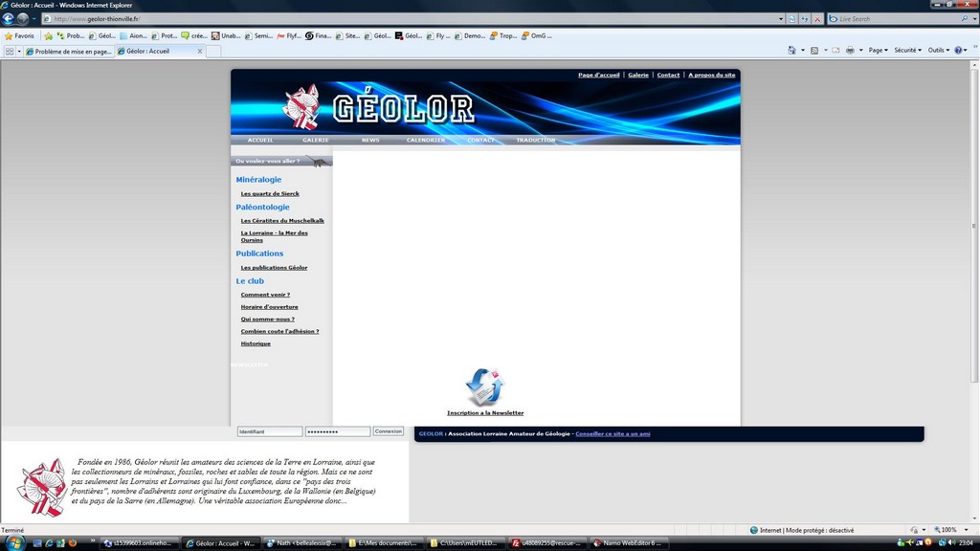Switch to 'Problème de mise en page' tab
The height and width of the screenshot is (551, 980).
point(69,52)
